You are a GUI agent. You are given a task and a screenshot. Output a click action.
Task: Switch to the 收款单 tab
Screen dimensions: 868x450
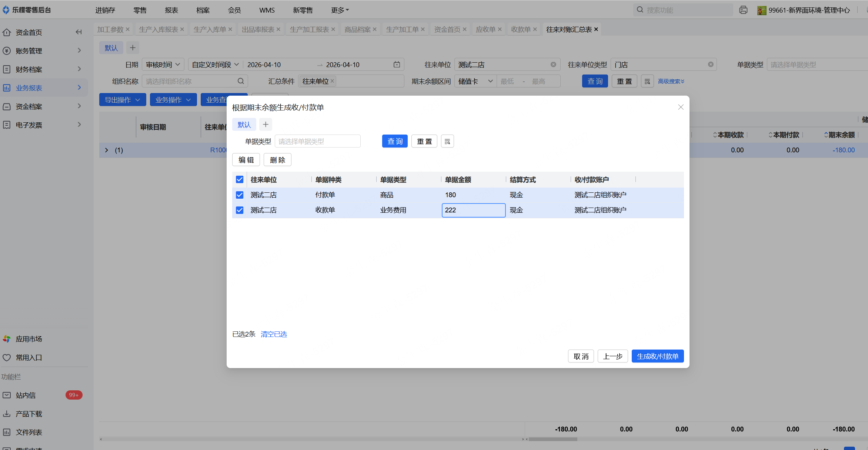click(x=521, y=29)
